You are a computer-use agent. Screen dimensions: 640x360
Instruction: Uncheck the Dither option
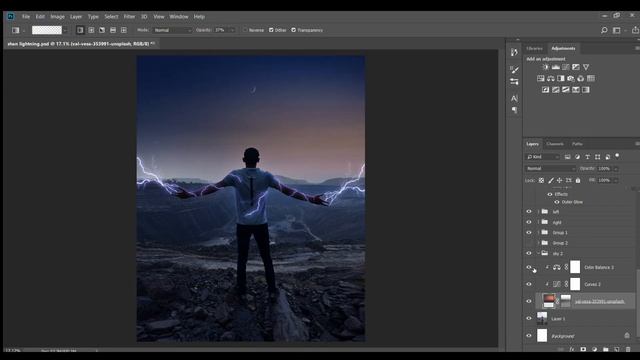[x=271, y=30]
